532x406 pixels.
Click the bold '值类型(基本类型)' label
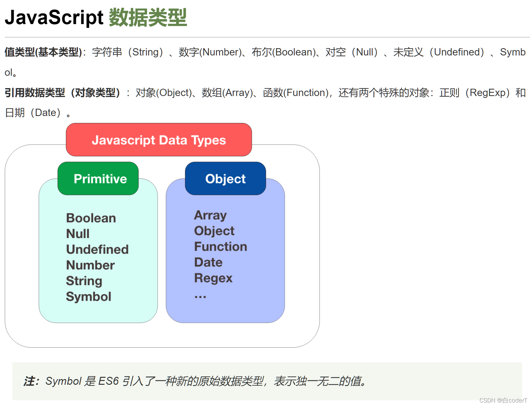(43, 52)
